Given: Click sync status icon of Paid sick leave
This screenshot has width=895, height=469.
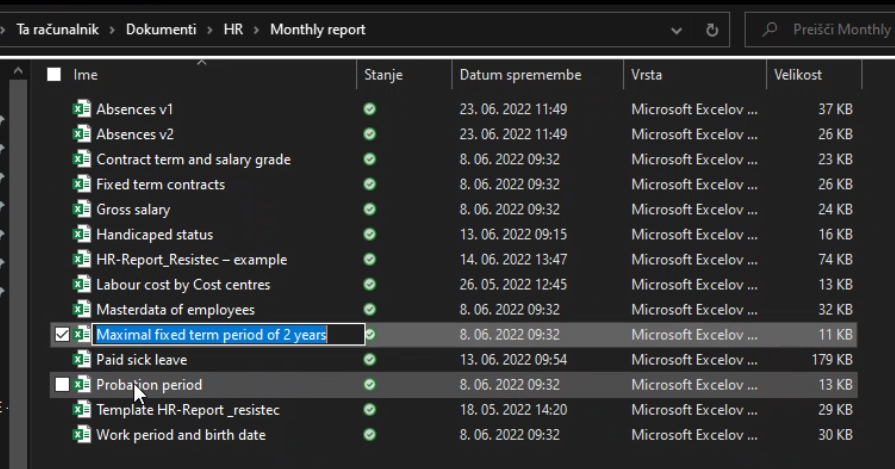Looking at the screenshot, I should pos(370,359).
